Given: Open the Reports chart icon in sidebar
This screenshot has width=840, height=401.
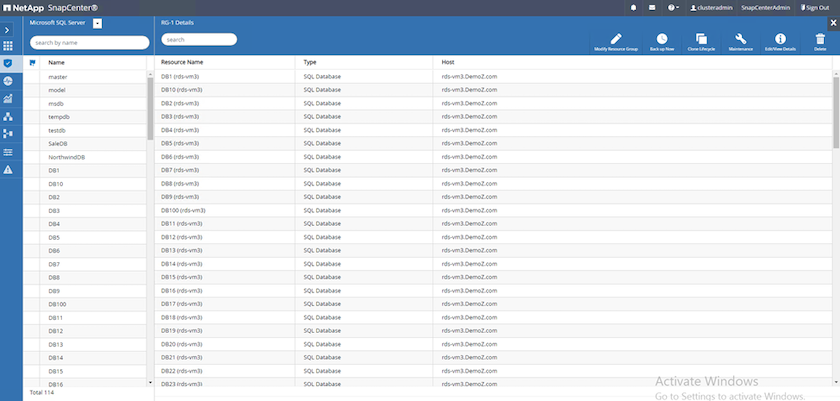Looking at the screenshot, I should (x=8, y=99).
